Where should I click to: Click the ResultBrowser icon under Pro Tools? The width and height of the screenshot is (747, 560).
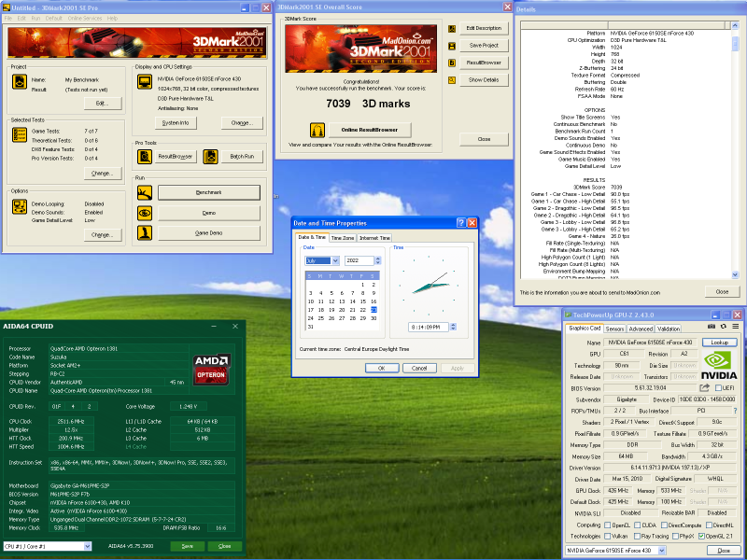pos(145,156)
